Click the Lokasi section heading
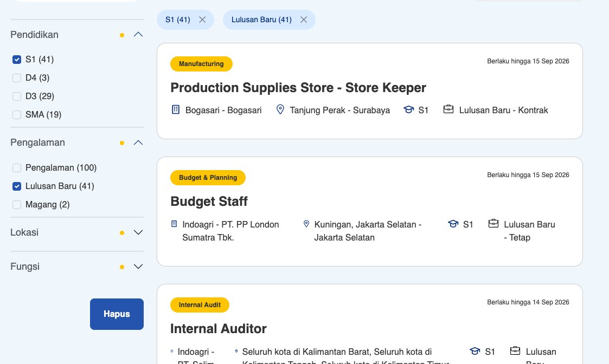This screenshot has width=609, height=364. click(x=24, y=232)
